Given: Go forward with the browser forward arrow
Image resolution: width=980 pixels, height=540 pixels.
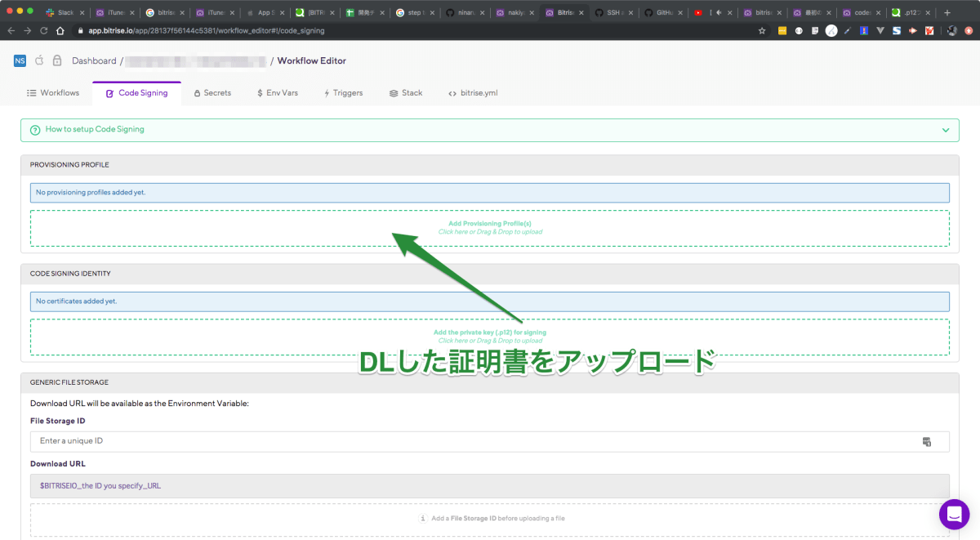Looking at the screenshot, I should point(28,30).
